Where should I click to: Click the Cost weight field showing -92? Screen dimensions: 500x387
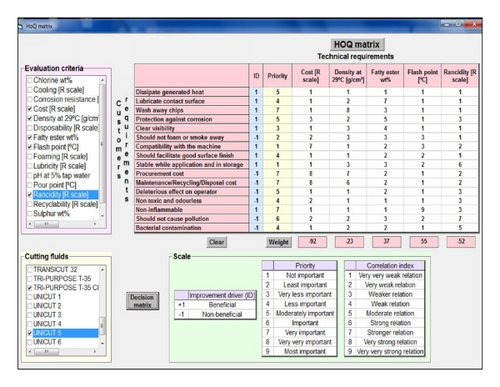click(x=312, y=242)
